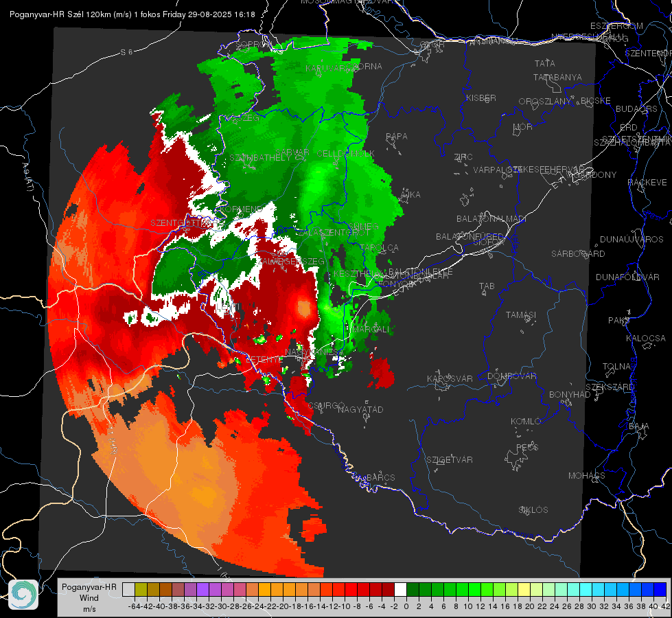Click the GARDONY label
Image resolution: width=672 pixels, height=618 pixels.
[x=596, y=175]
